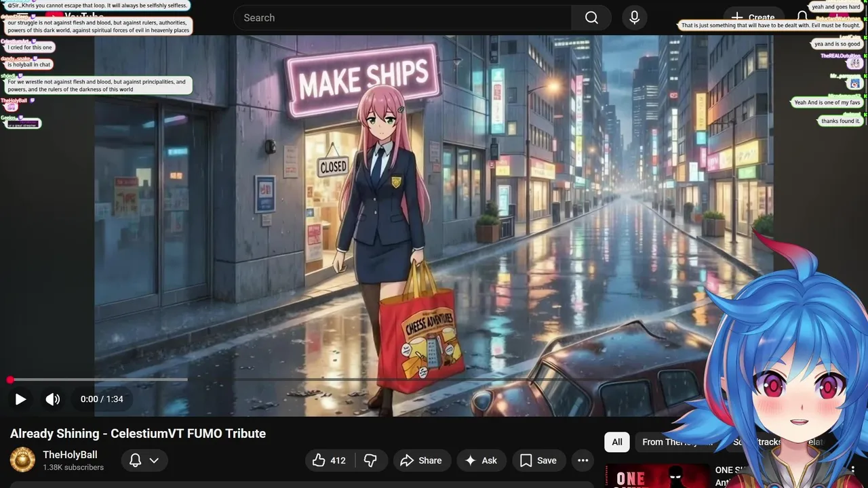Image resolution: width=868 pixels, height=488 pixels.
Task: Select the From TheHolyBall filter chip
Action: point(678,442)
